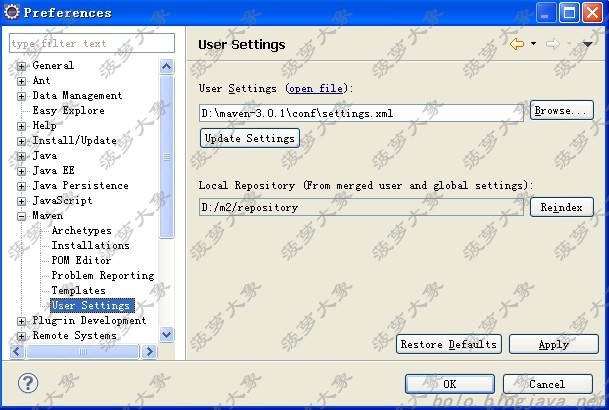Select Templates under Maven
Screen dimensions: 609x410
coord(78,290)
